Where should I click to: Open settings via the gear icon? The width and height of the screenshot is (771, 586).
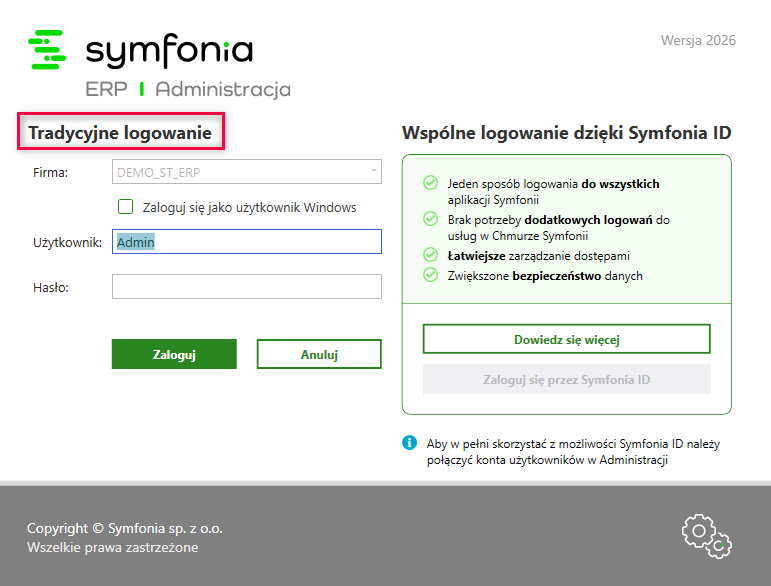pyautogui.click(x=706, y=535)
